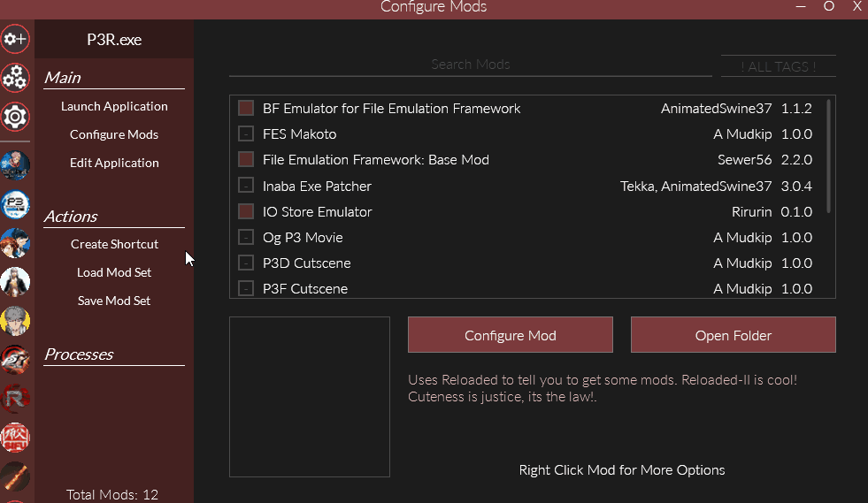The width and height of the screenshot is (868, 503).
Task: Choose Load Mod Set under Actions
Action: pyautogui.click(x=114, y=272)
